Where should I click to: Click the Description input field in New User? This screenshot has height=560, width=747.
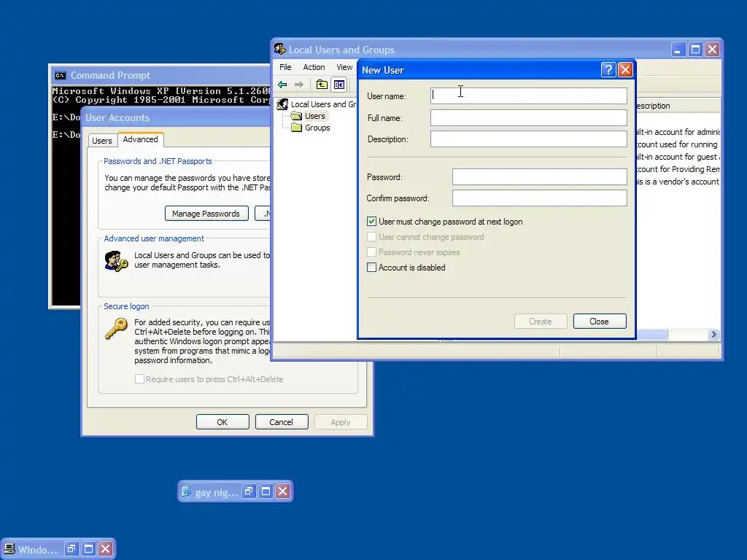(528, 139)
